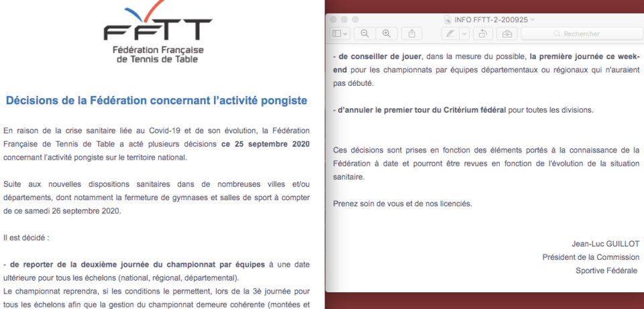644x309 pixels.
Task: Minimize the Preview window
Action: (344, 19)
